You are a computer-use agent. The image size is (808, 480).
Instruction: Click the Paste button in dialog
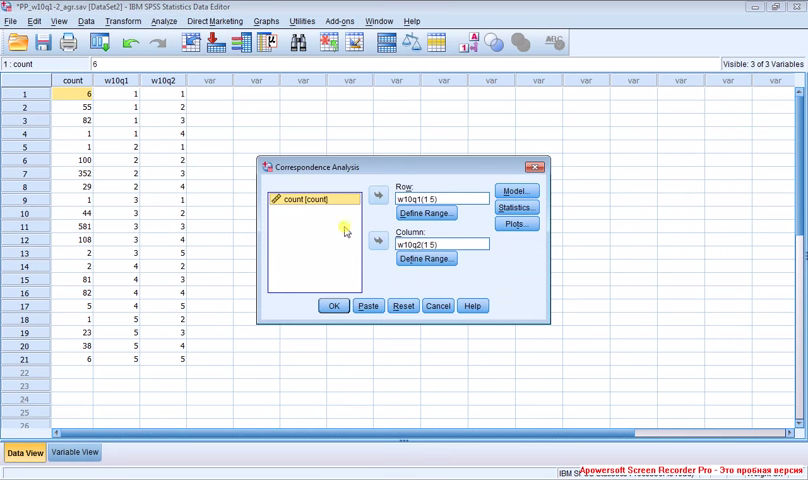[x=368, y=306]
